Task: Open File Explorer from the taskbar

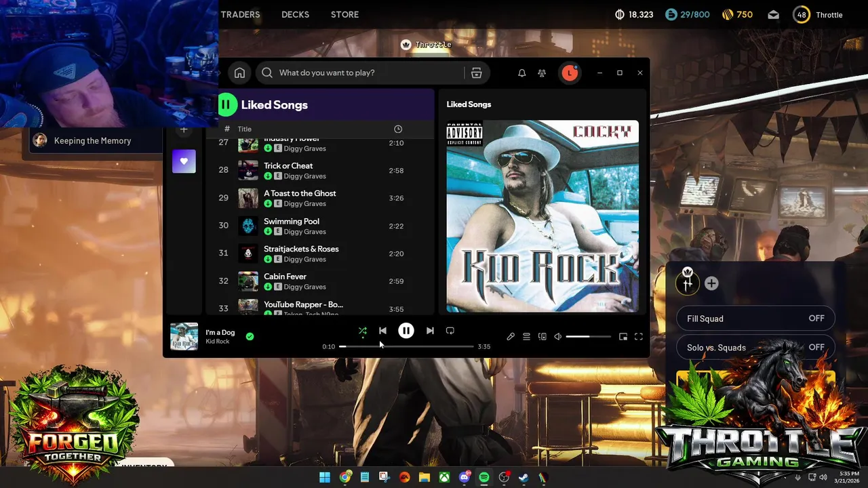Action: (425, 477)
